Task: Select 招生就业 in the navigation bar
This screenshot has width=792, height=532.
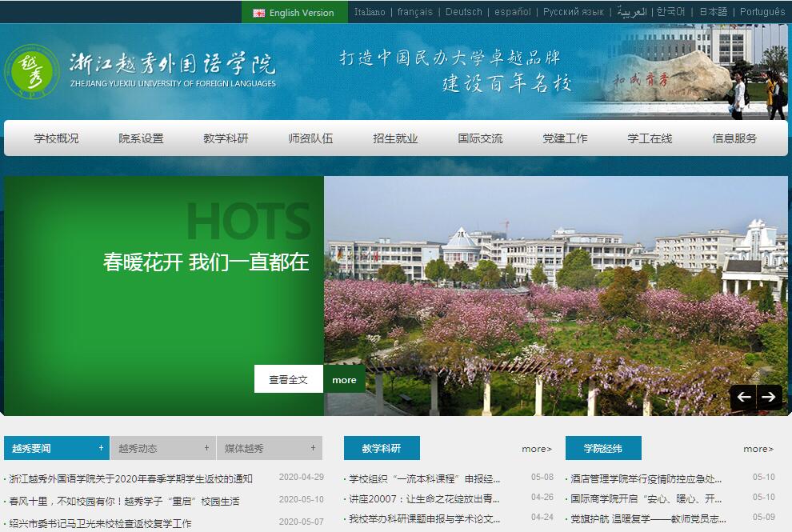Action: click(x=395, y=138)
